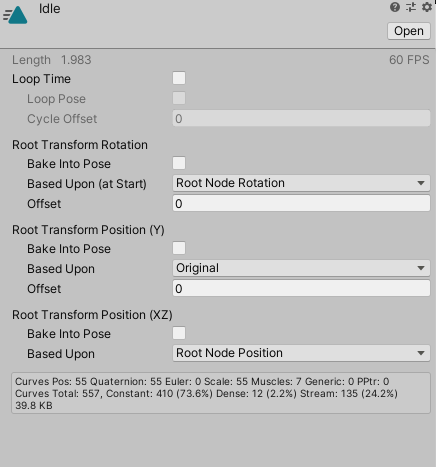Click the 60 FPS label
436x467 pixels.
(409, 60)
